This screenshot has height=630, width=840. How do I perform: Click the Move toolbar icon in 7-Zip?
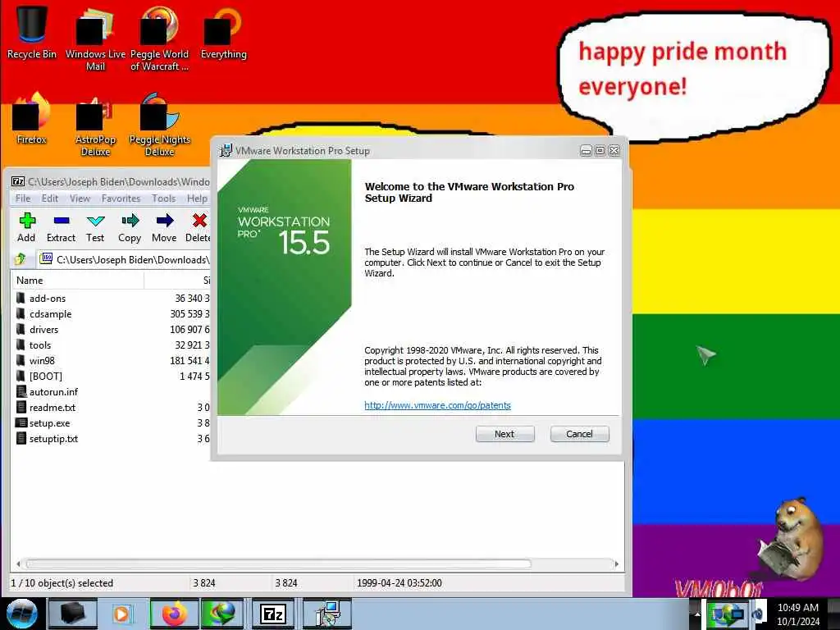pos(164,227)
